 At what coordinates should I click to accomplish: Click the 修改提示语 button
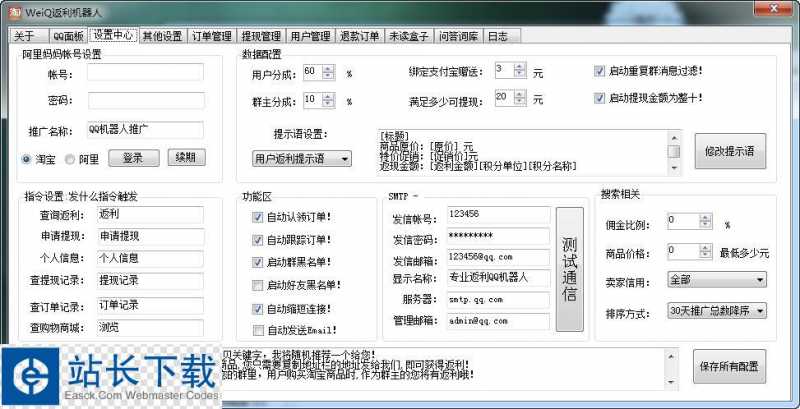point(730,151)
